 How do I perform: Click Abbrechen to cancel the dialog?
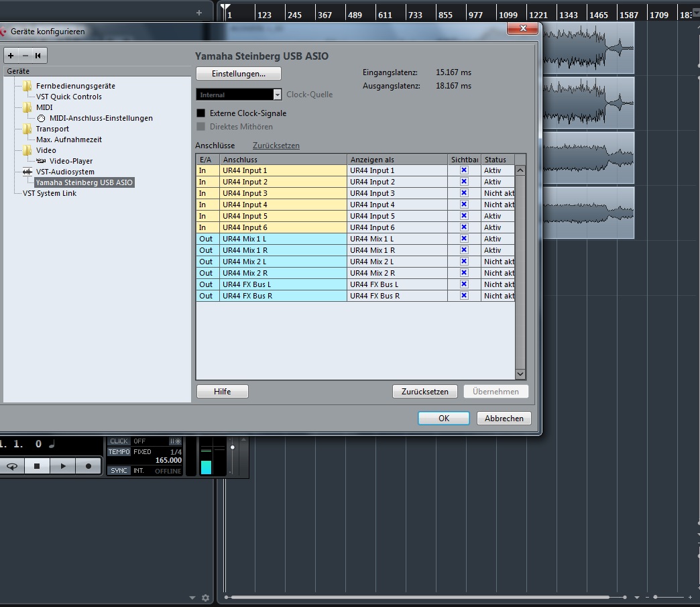[x=504, y=419]
